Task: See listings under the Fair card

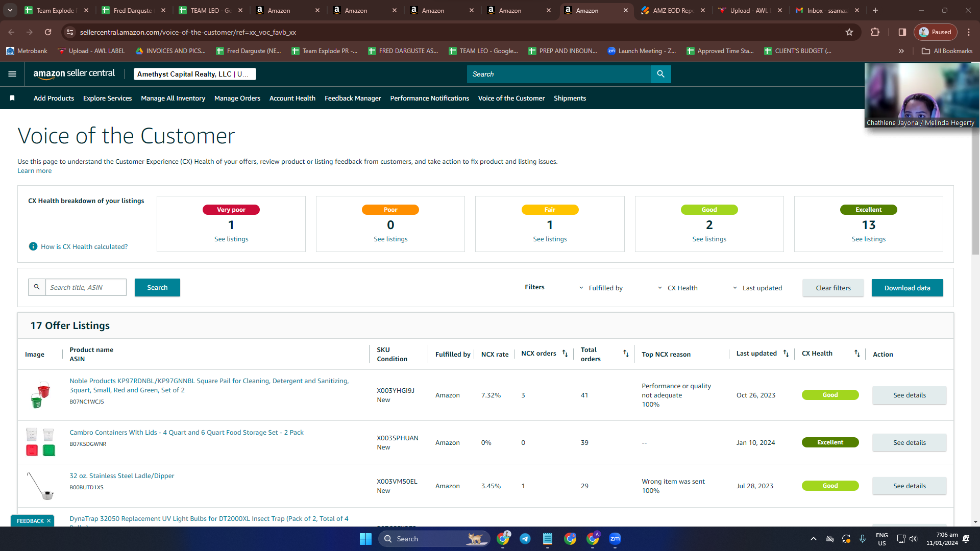Action: point(550,239)
